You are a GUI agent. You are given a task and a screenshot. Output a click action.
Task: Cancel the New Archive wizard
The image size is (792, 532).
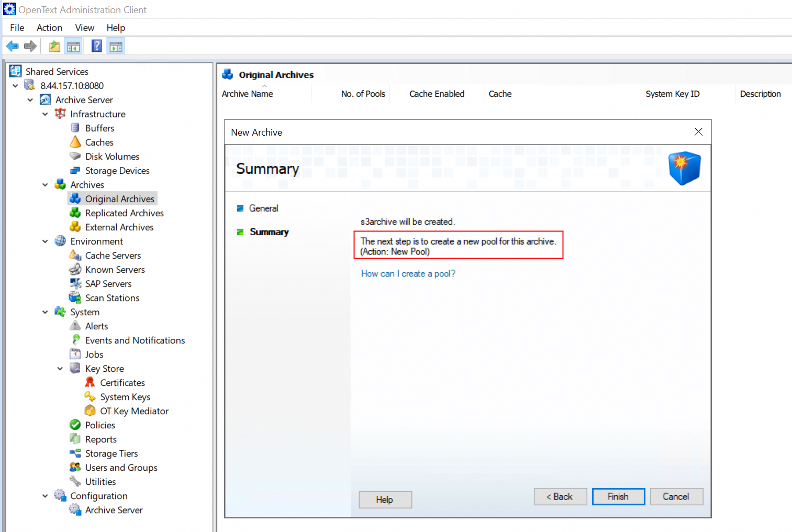(x=676, y=496)
